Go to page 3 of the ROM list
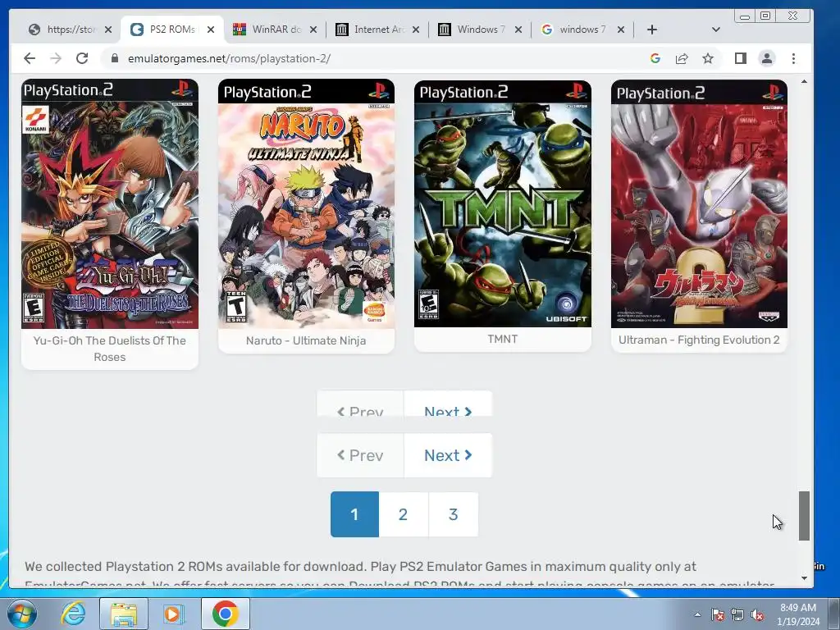 tap(453, 514)
